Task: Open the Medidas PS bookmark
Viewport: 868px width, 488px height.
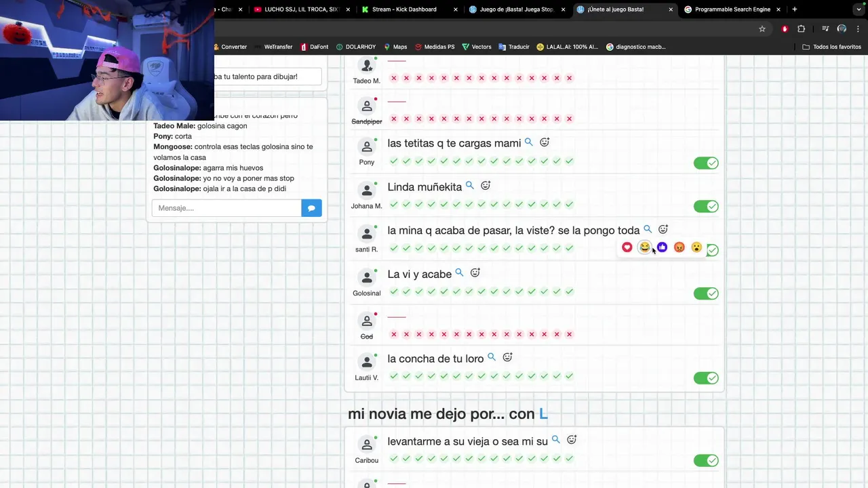Action: click(x=435, y=47)
